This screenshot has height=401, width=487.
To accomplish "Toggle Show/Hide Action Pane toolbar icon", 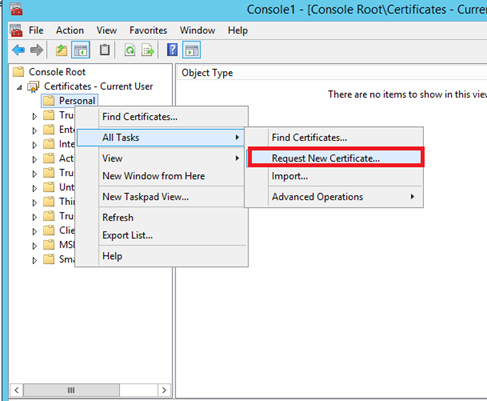I will pyautogui.click(x=191, y=50).
